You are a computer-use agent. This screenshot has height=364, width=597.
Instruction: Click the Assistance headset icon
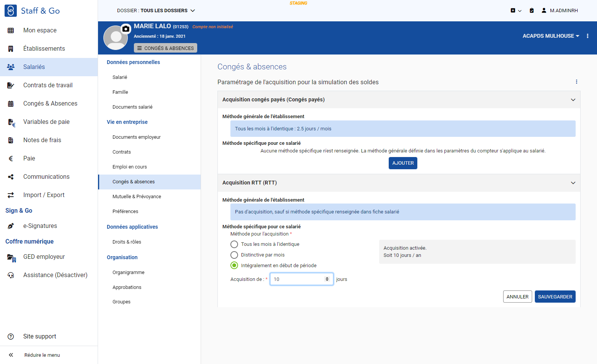coord(11,275)
